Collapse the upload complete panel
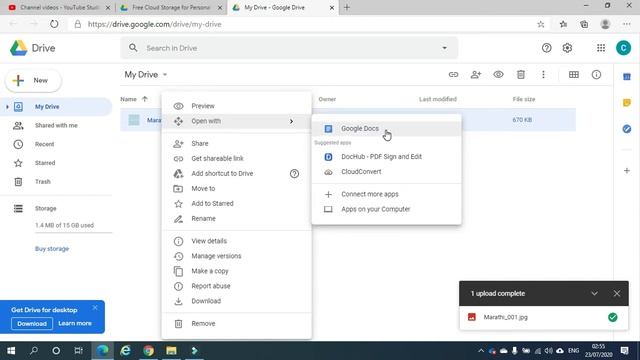The height and width of the screenshot is (360, 640). click(594, 293)
